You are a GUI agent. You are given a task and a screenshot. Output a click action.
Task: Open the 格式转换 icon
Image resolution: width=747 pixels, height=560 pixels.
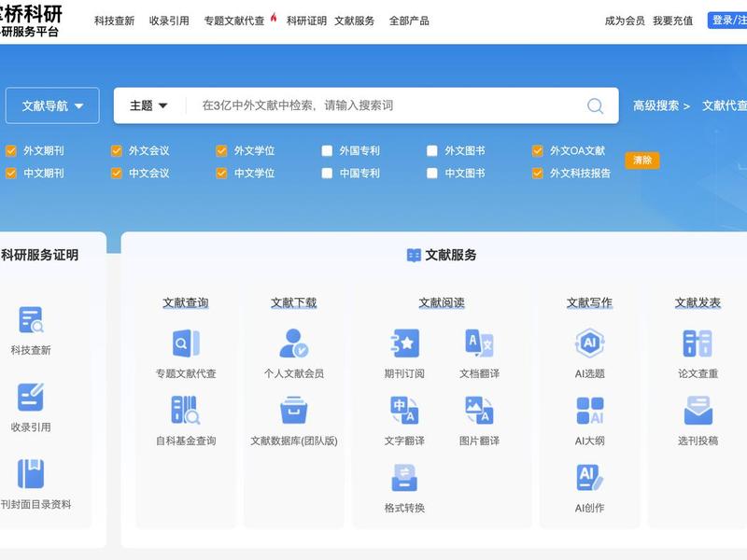[404, 477]
